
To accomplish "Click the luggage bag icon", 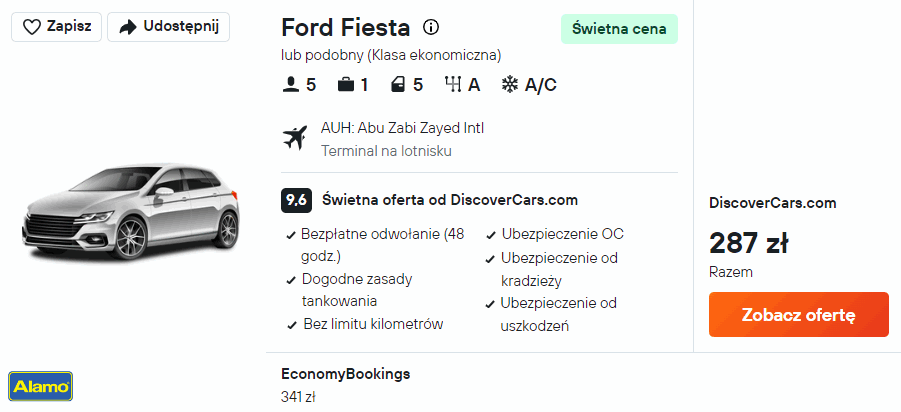I will point(346,85).
